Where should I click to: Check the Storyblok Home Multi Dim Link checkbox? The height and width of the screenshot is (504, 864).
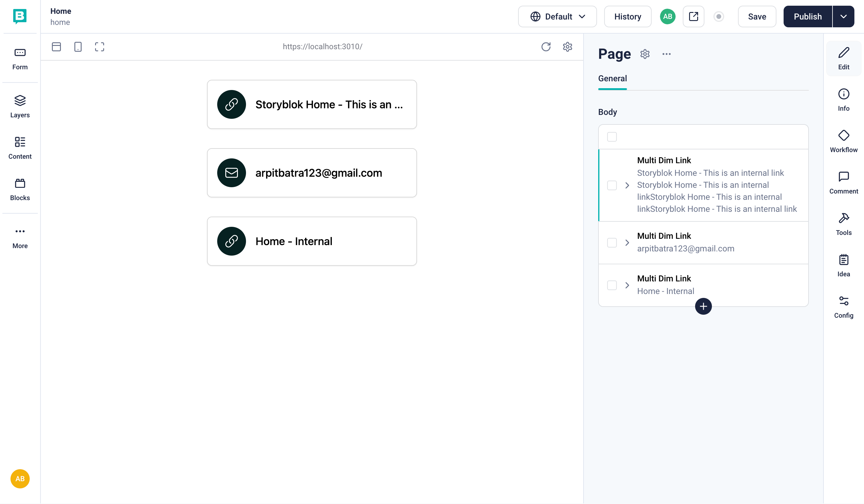pyautogui.click(x=612, y=185)
